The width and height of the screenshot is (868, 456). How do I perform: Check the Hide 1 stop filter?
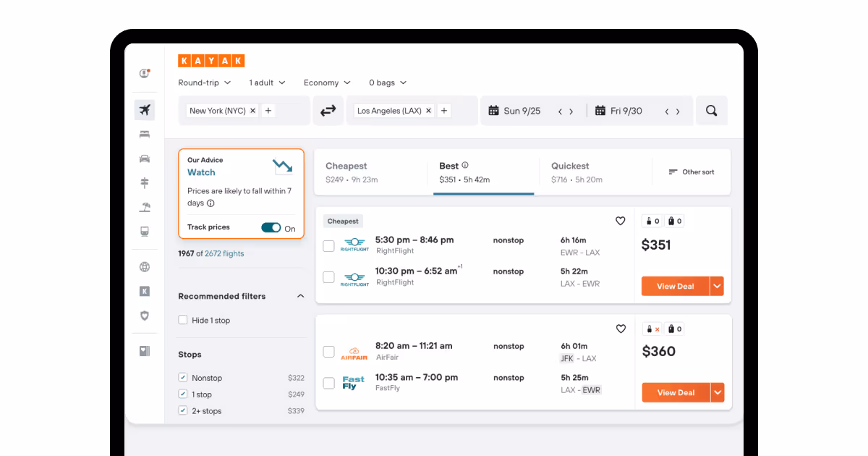click(x=183, y=320)
